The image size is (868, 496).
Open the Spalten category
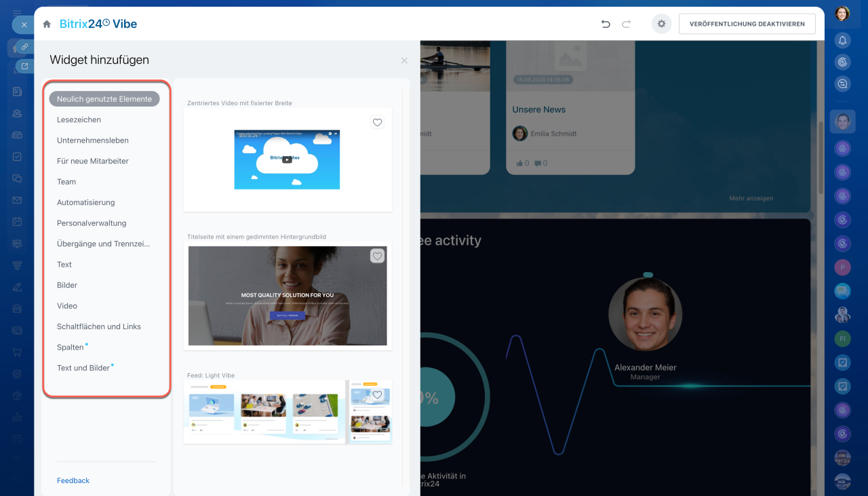pos(71,347)
